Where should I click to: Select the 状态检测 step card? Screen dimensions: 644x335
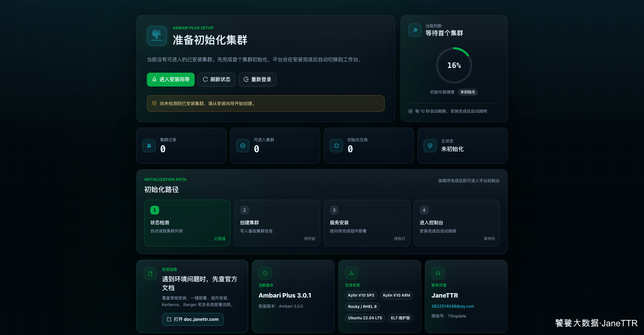click(187, 223)
